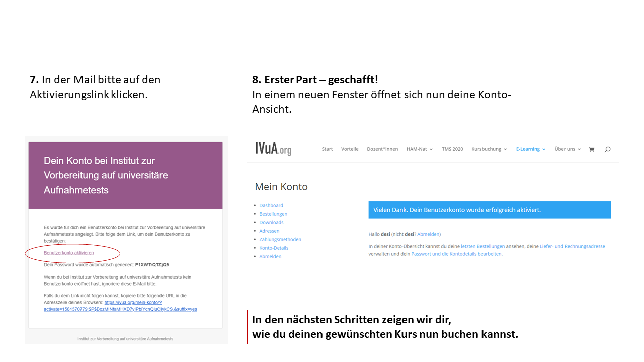Click the shopping cart icon
The height and width of the screenshot is (362, 644).
tap(591, 149)
